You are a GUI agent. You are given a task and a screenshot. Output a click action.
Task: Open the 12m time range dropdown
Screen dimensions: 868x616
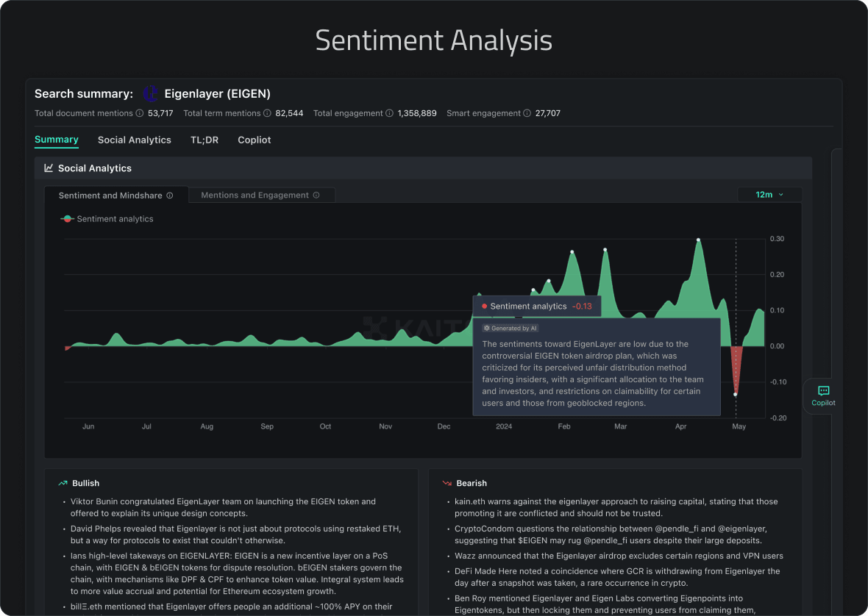769,195
